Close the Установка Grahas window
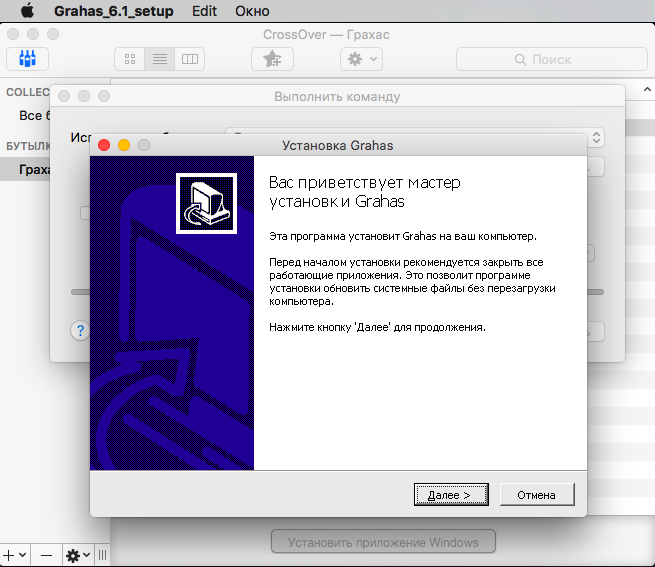655x567 pixels. (x=104, y=145)
